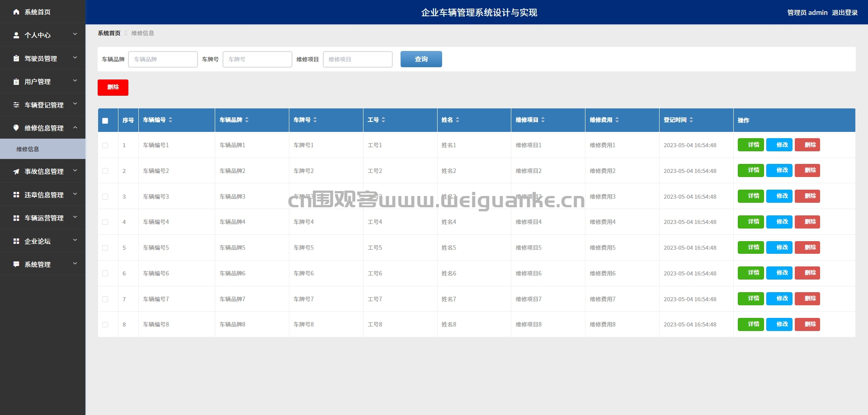The image size is (868, 415).
Task: Click the bulb icon for 维修信息管理
Action: point(16,128)
